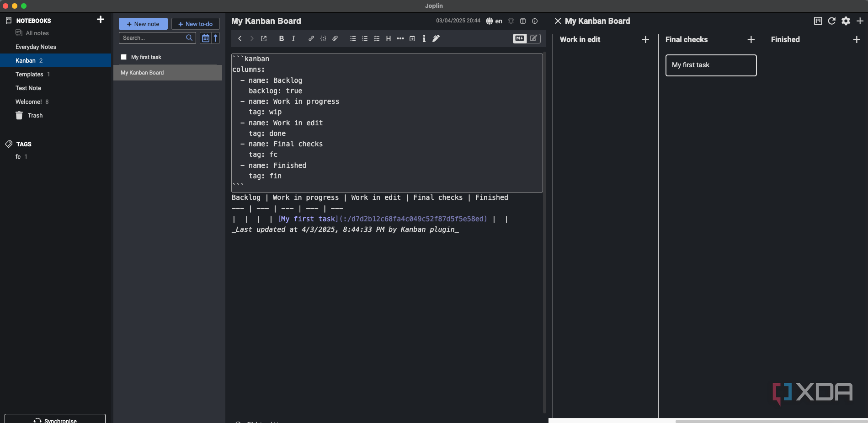The image size is (868, 423).
Task: Attach a file with paperclip icon
Action: click(335, 39)
